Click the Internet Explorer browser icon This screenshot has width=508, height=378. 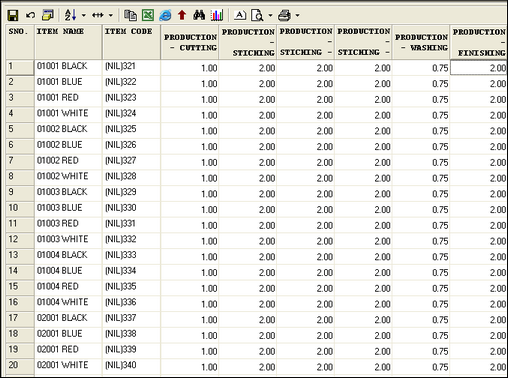(x=165, y=15)
